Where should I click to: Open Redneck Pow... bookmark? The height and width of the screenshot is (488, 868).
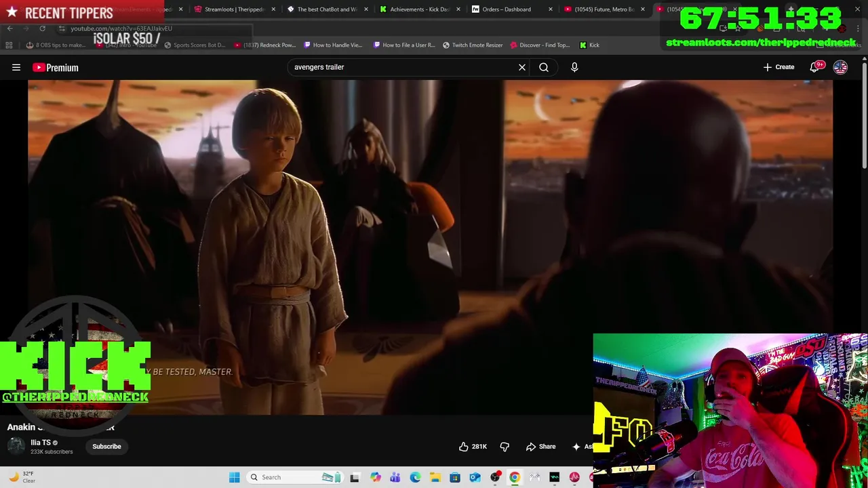click(x=265, y=45)
